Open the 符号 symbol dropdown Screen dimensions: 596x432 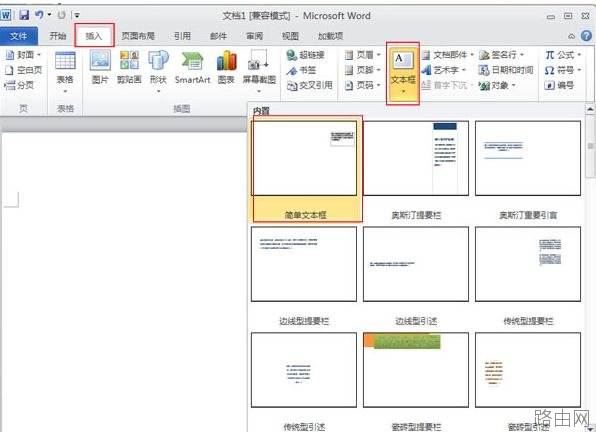pos(563,70)
